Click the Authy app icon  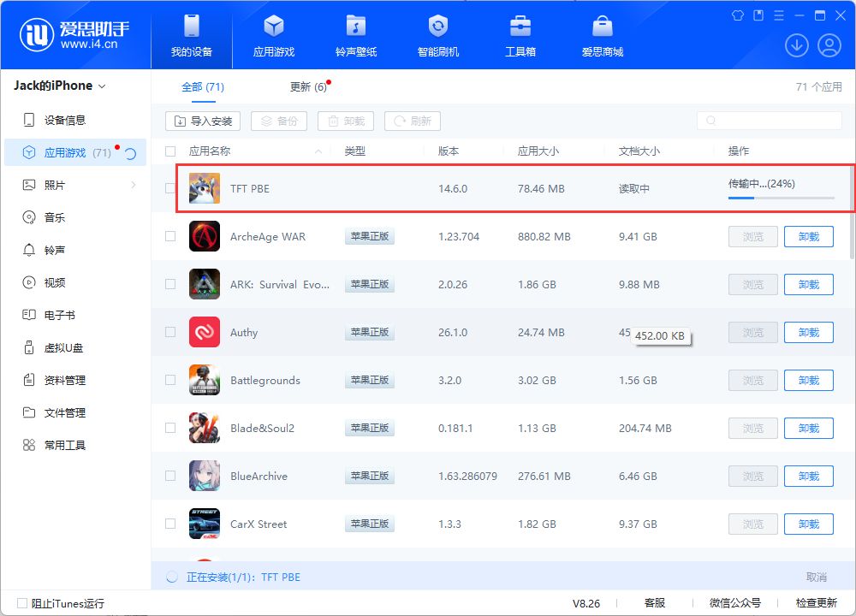point(205,332)
